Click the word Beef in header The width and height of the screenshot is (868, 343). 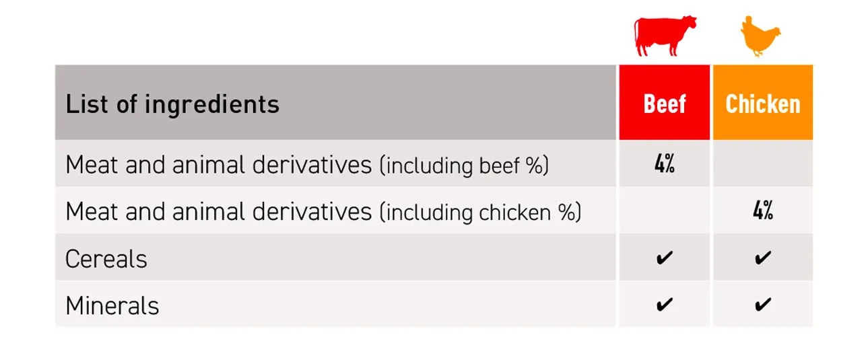(665, 104)
